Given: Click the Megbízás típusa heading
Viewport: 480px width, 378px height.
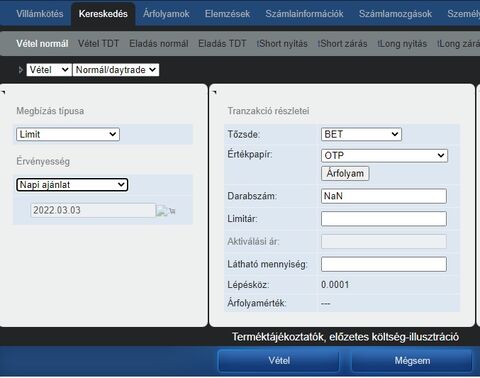Looking at the screenshot, I should [50, 111].
